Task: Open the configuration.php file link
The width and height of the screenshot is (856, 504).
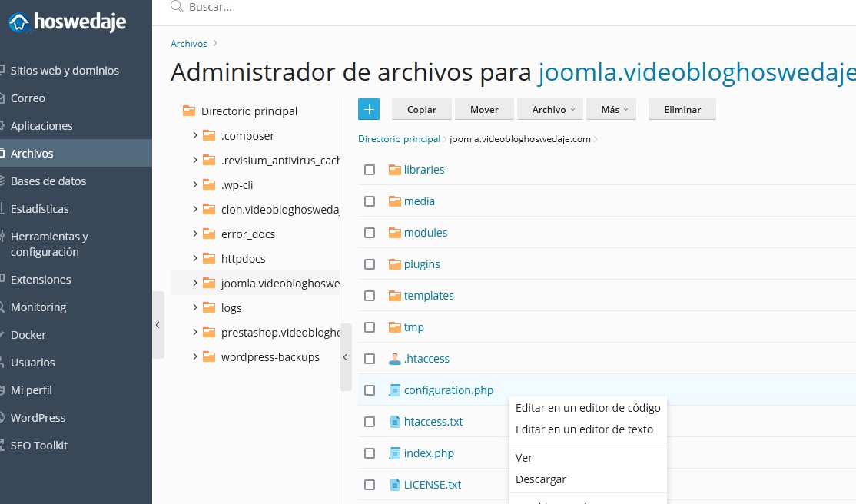Action: click(448, 390)
